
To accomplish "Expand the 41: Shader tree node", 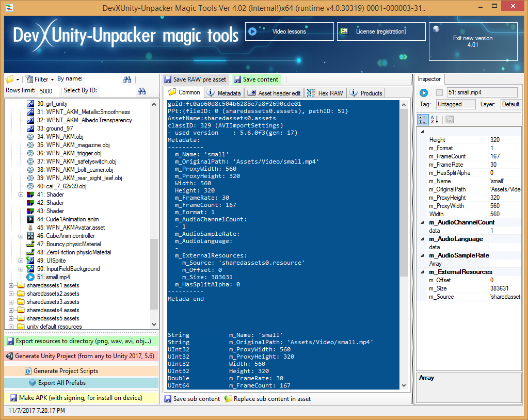I will (x=21, y=195).
